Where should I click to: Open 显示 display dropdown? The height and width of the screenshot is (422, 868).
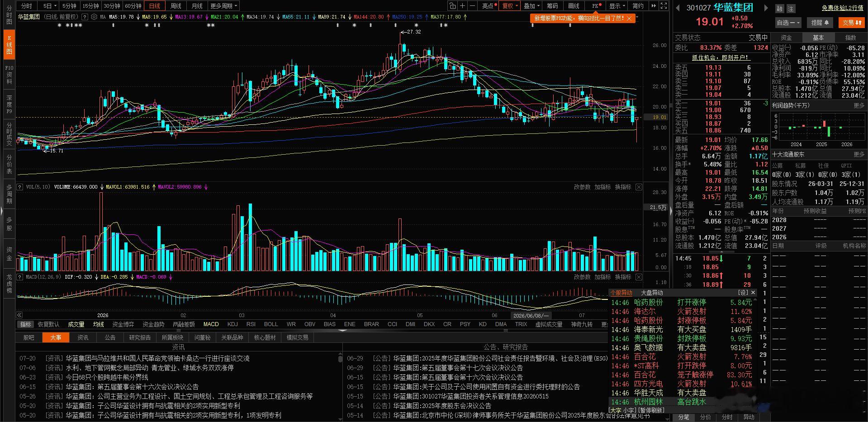617,6
